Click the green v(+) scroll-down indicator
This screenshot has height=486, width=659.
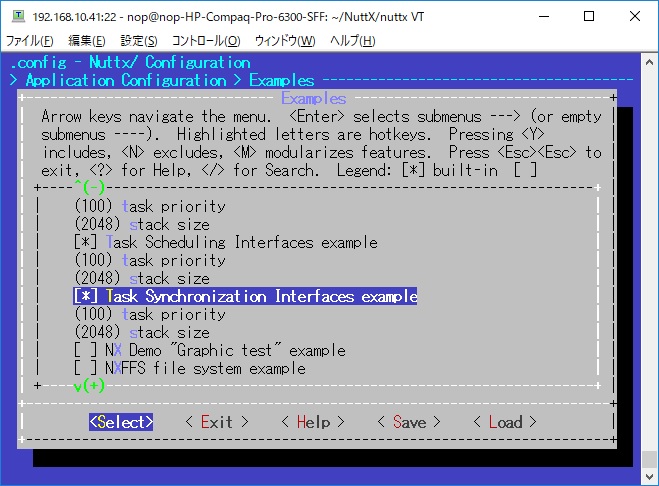pos(90,386)
